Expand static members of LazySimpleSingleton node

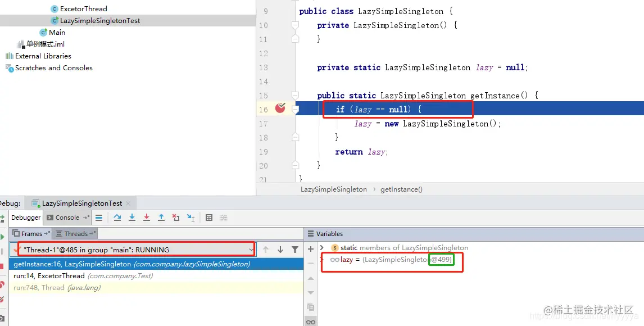(x=322, y=247)
